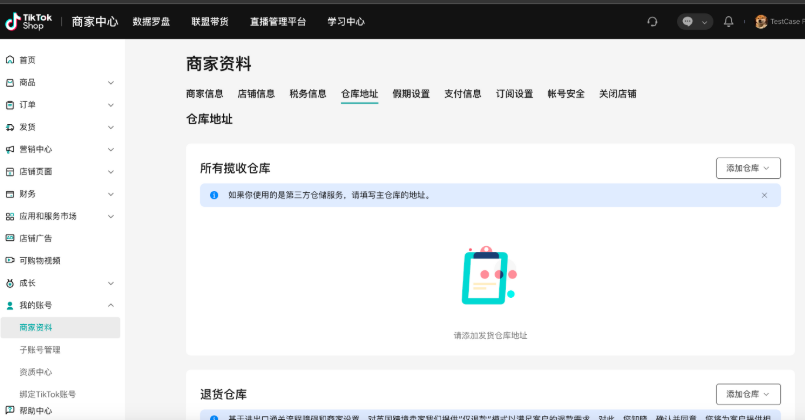Switch to the 店铺信息 tab
The width and height of the screenshot is (805, 420).
(x=256, y=93)
